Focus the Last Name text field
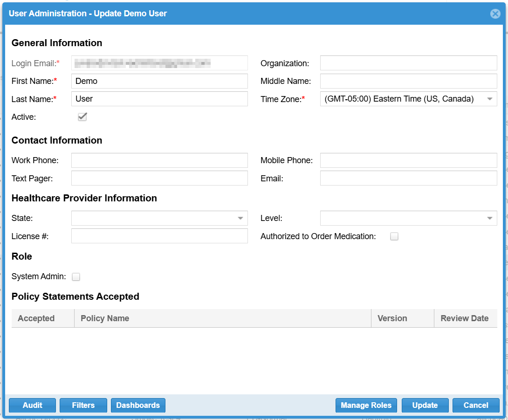508x420 pixels. (x=159, y=99)
